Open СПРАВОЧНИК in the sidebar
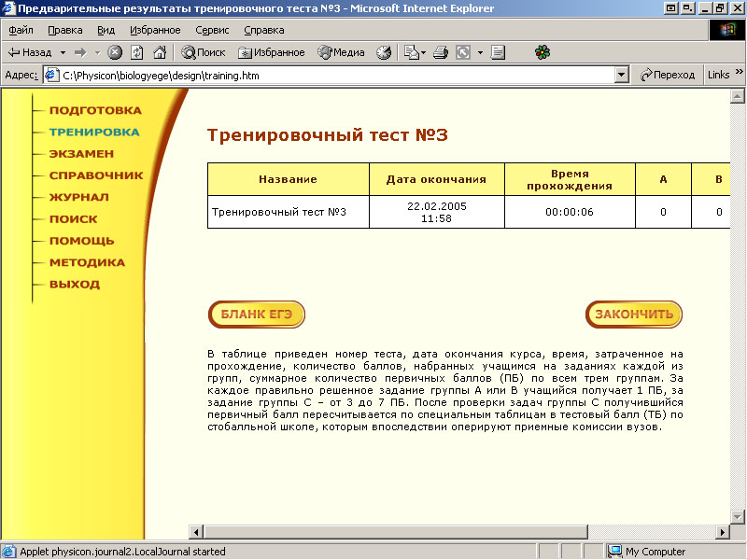The image size is (747, 560). click(96, 175)
